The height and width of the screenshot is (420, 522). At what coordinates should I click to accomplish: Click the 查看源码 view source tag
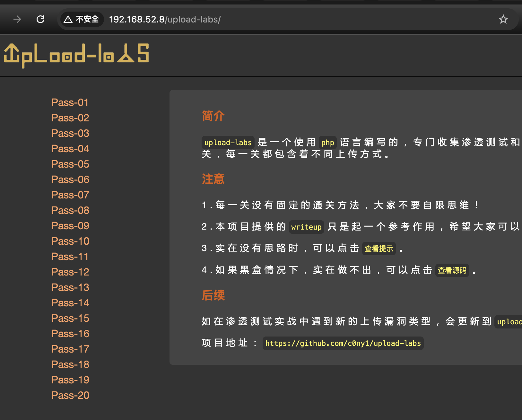(452, 270)
